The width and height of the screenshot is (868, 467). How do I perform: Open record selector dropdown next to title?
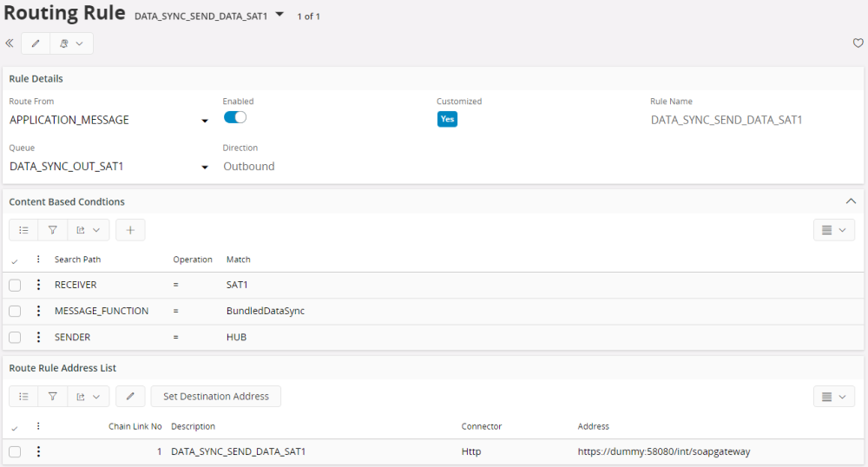(x=279, y=15)
